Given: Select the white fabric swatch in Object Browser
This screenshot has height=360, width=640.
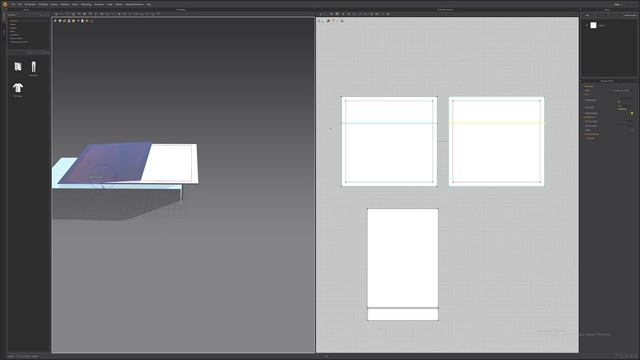Looking at the screenshot, I should coord(593,25).
